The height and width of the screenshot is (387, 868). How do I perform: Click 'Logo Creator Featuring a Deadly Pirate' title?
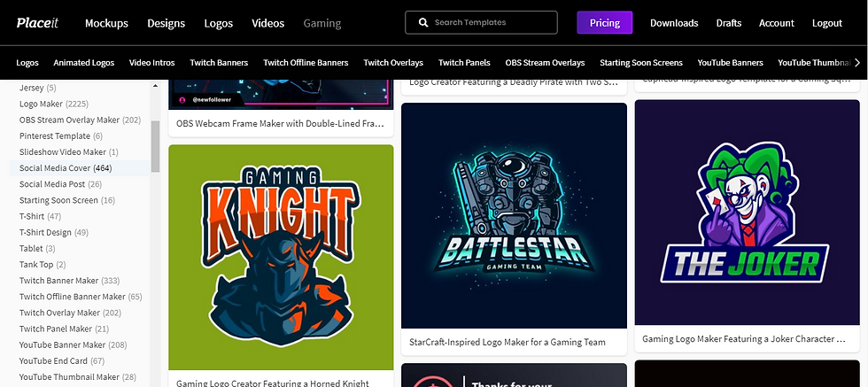pyautogui.click(x=514, y=82)
